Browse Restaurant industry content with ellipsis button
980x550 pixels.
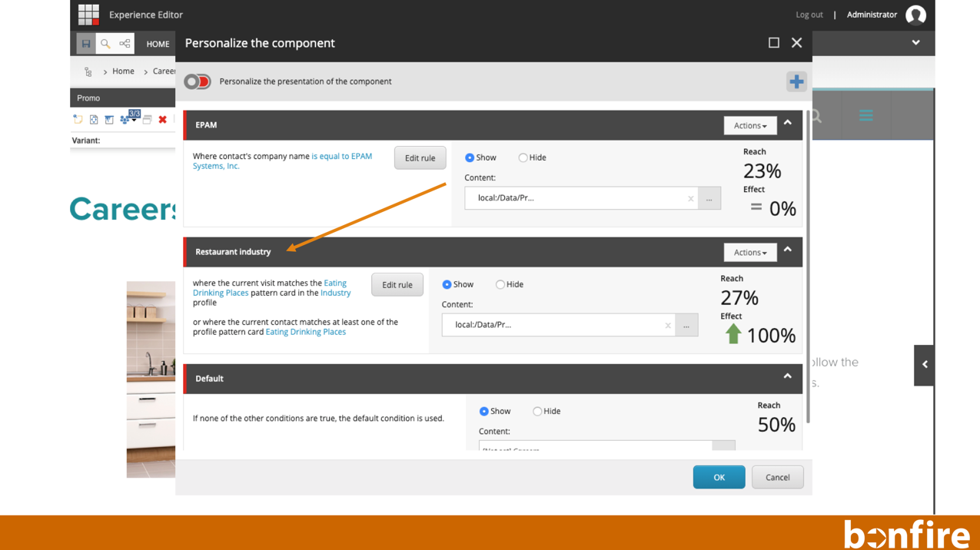(x=686, y=325)
